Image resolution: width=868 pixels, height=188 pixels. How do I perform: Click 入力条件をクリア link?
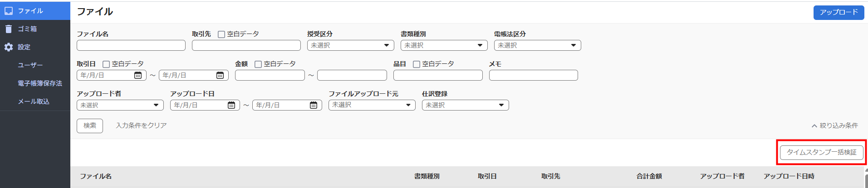click(141, 125)
